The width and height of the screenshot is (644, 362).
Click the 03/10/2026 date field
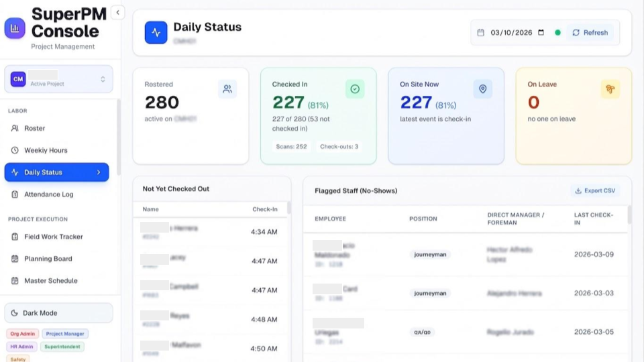[511, 32]
